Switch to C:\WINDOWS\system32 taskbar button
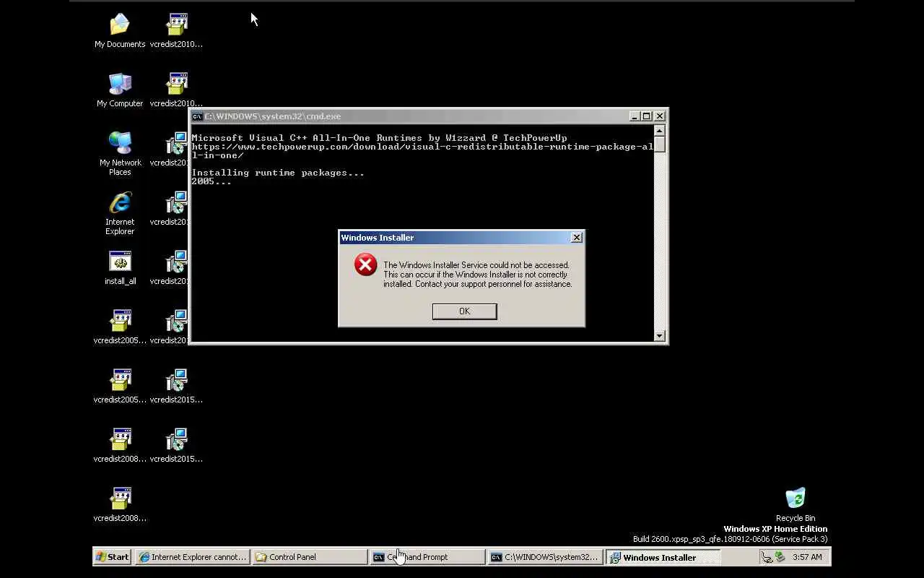The image size is (924, 578). pyautogui.click(x=545, y=557)
